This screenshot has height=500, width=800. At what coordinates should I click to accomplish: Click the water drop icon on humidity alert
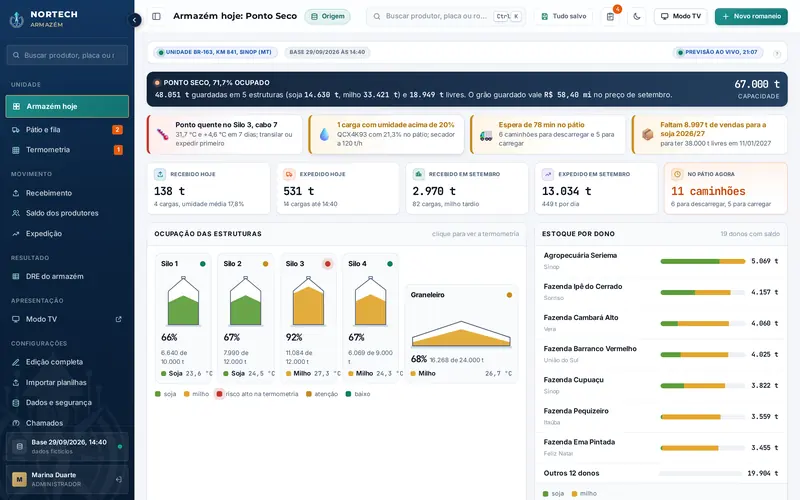(x=324, y=135)
